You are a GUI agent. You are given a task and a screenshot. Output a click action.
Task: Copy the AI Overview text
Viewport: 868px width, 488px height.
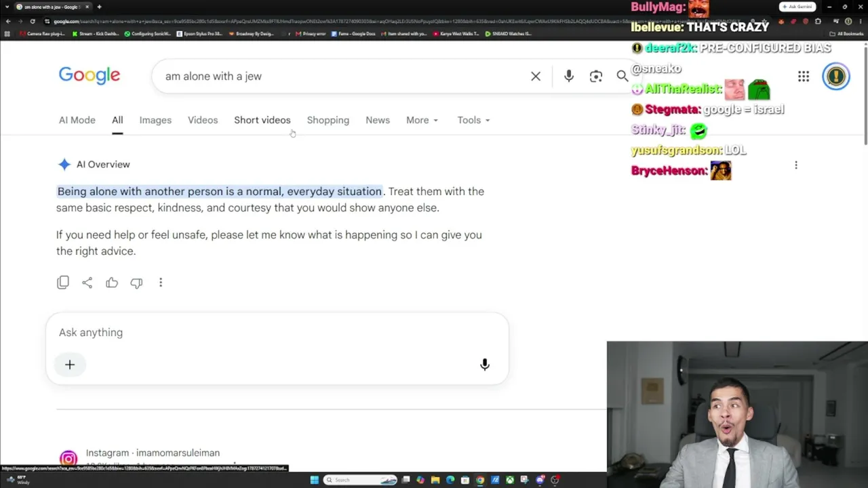(63, 283)
